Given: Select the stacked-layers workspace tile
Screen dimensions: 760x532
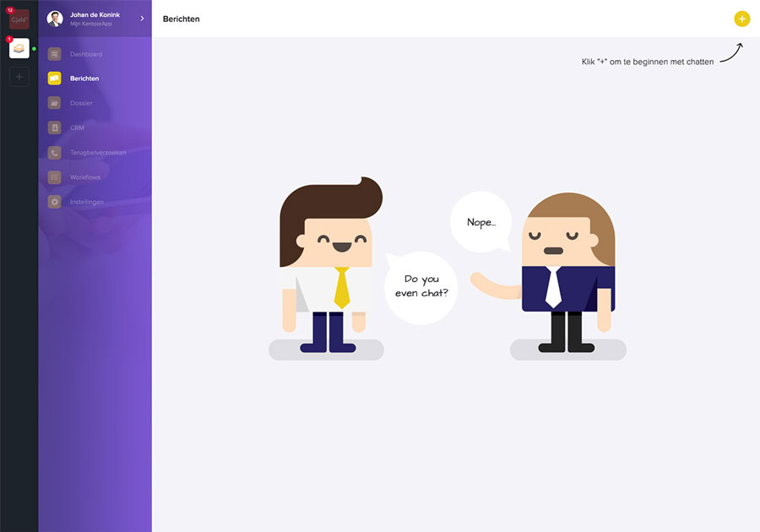Looking at the screenshot, I should click(x=19, y=48).
